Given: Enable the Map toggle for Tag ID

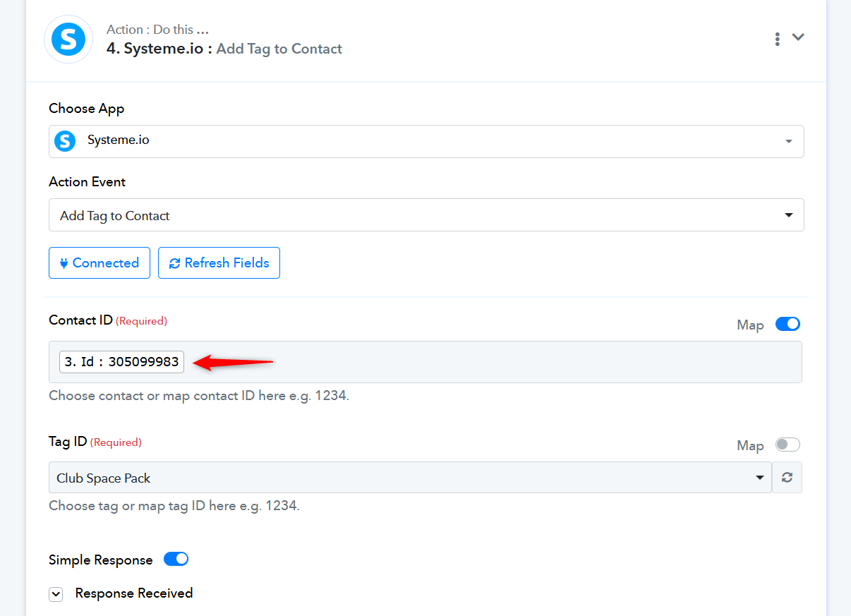Looking at the screenshot, I should click(787, 445).
